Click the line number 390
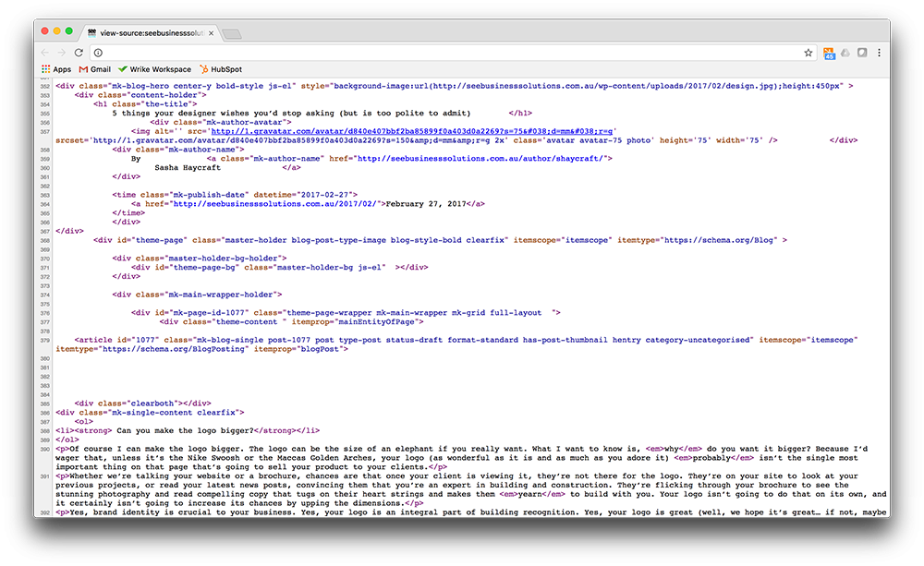Screen dimensions: 924x566 (45, 450)
